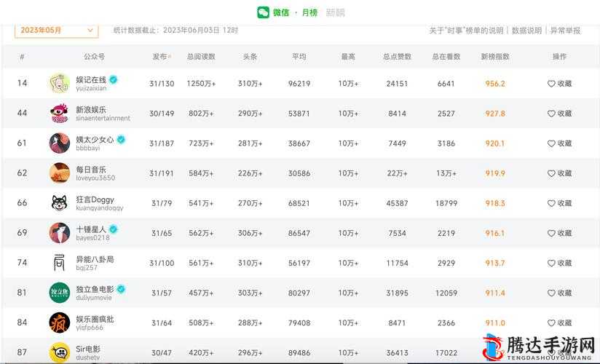This screenshot has width=600, height=364.
Task: Click the 平均 column header
Action: click(299, 57)
